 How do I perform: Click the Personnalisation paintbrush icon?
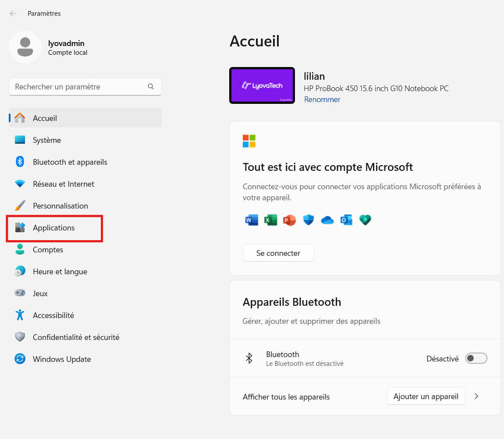[x=20, y=205]
